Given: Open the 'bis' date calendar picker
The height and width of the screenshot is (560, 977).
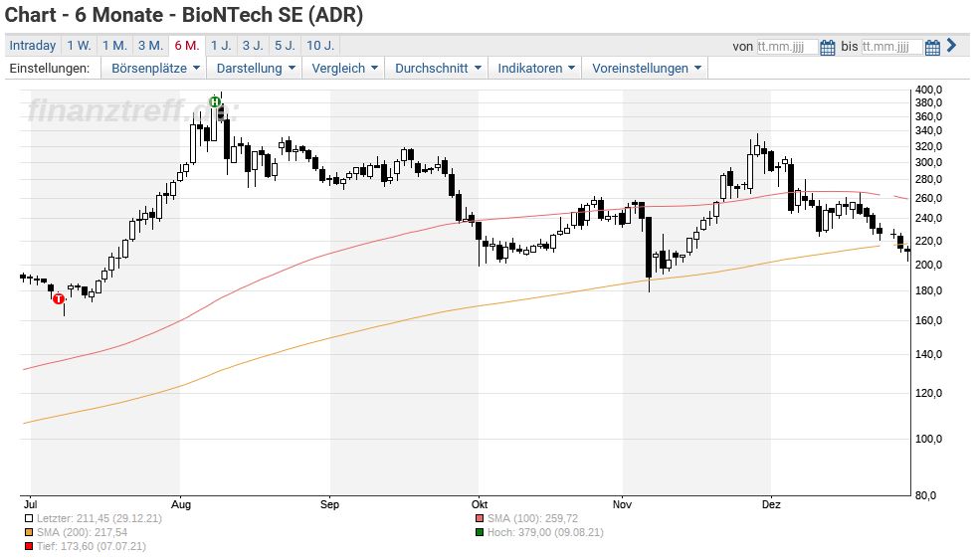Looking at the screenshot, I should point(932,48).
